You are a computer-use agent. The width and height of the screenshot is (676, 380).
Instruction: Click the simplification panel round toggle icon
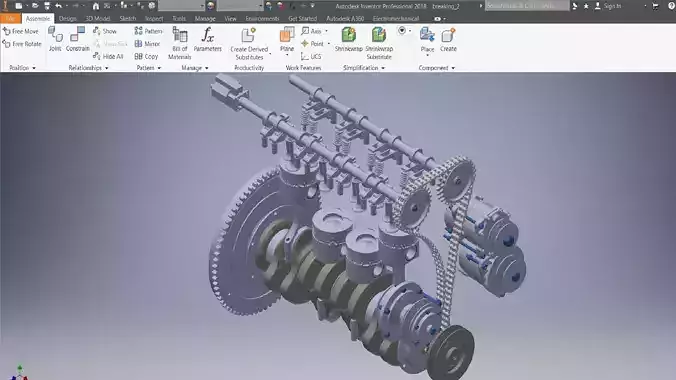click(402, 31)
